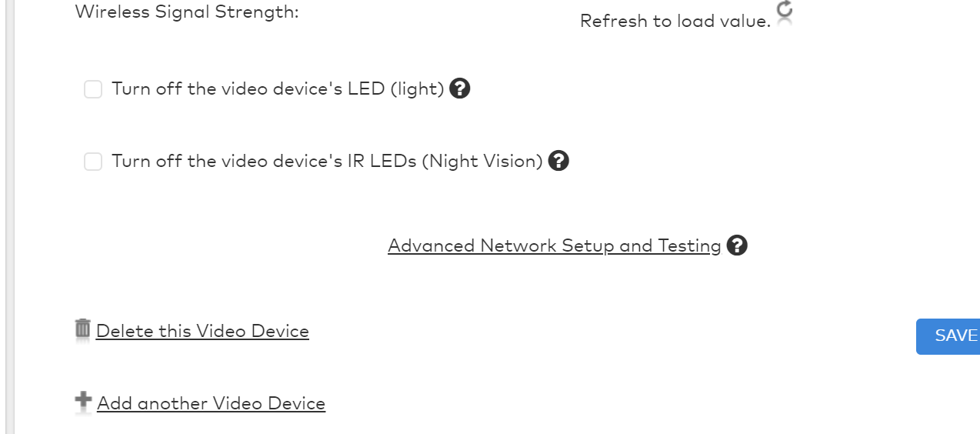Enable the turn off IR LEDs checkbox
The height and width of the screenshot is (434, 980).
[93, 162]
